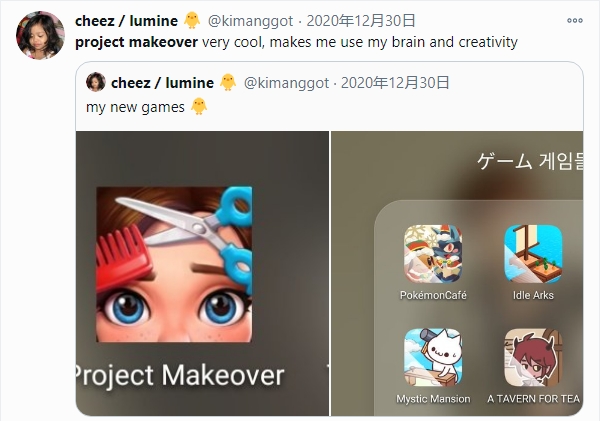Open the A TAVERN FOR TEA app icon
This screenshot has height=421, width=600.
pos(533,357)
